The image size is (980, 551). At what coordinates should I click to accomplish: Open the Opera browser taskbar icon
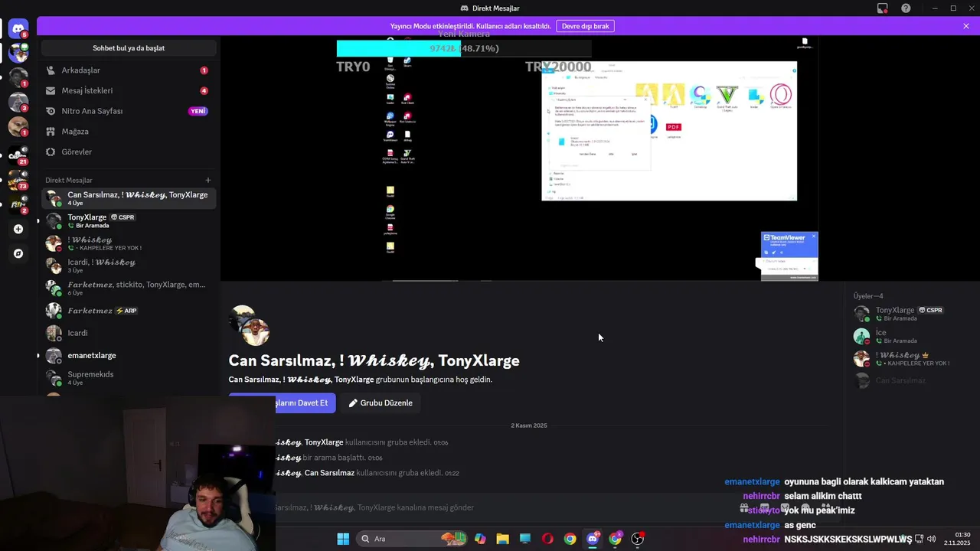[x=547, y=539]
